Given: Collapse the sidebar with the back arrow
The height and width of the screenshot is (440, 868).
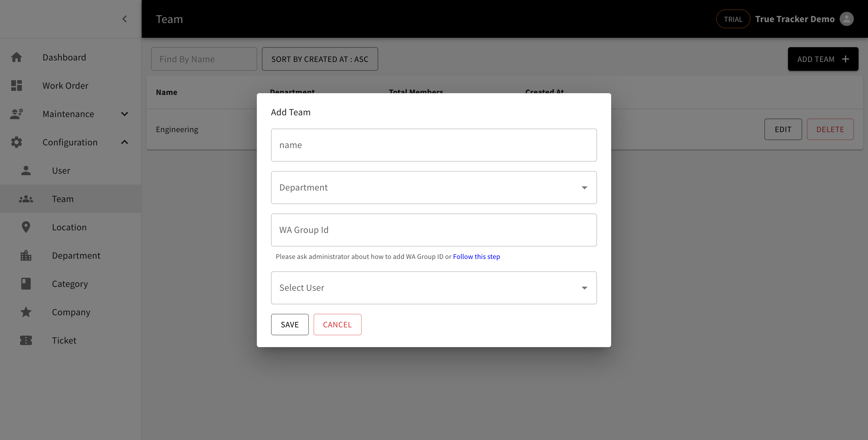Looking at the screenshot, I should (124, 19).
